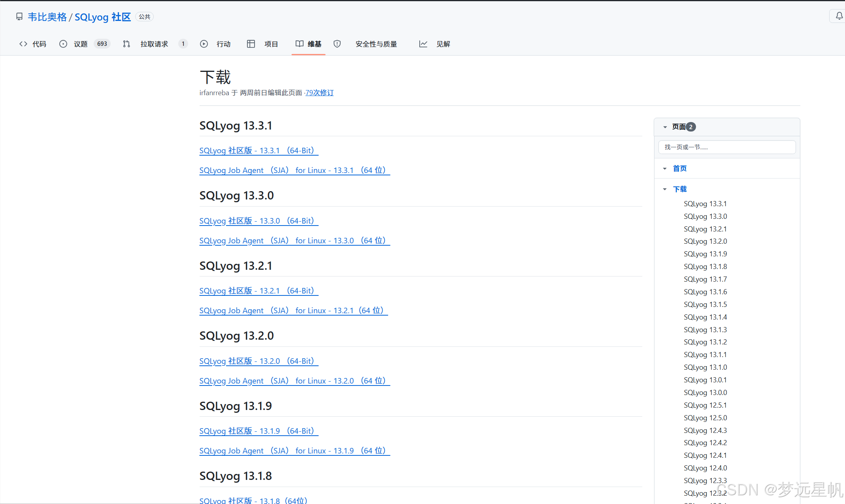Open the 拉取请求 tab
The height and width of the screenshot is (504, 845).
(154, 44)
